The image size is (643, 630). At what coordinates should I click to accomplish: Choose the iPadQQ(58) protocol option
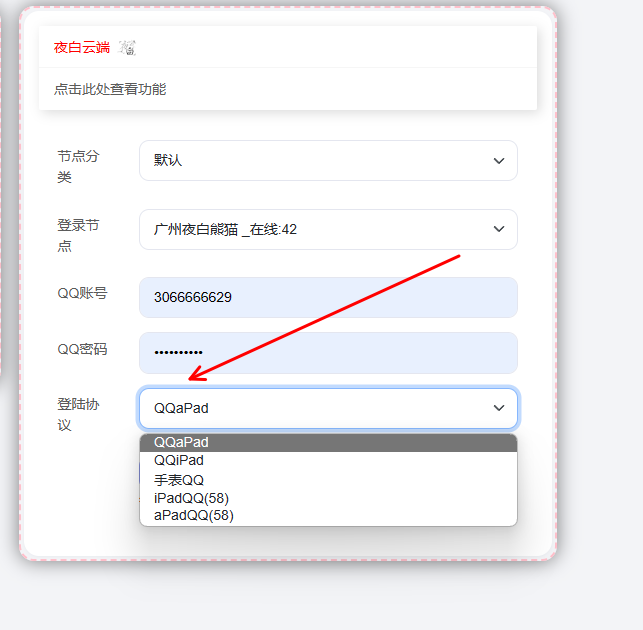pos(328,498)
